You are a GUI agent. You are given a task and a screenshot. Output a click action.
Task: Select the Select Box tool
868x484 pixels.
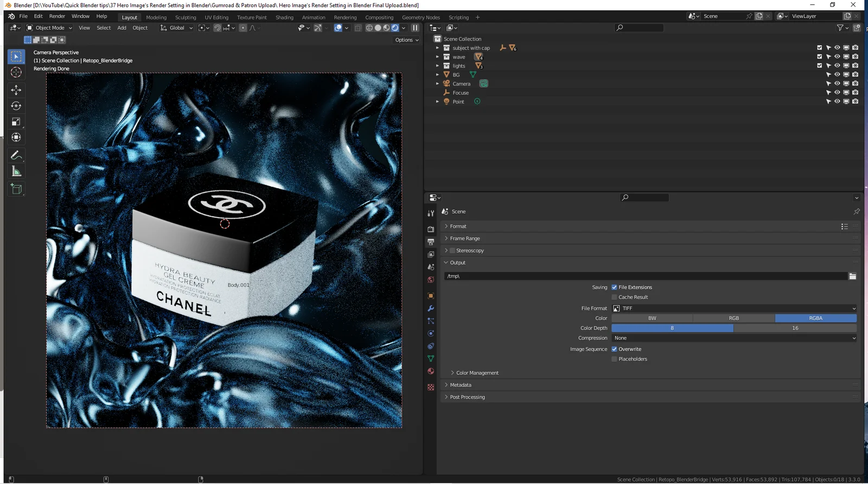[16, 56]
